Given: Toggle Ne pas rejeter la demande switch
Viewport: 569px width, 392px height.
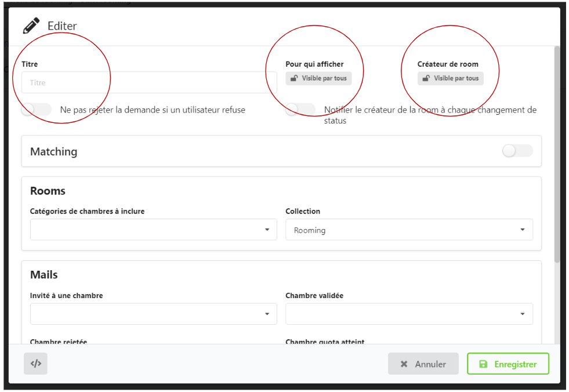Looking at the screenshot, I should pyautogui.click(x=36, y=110).
